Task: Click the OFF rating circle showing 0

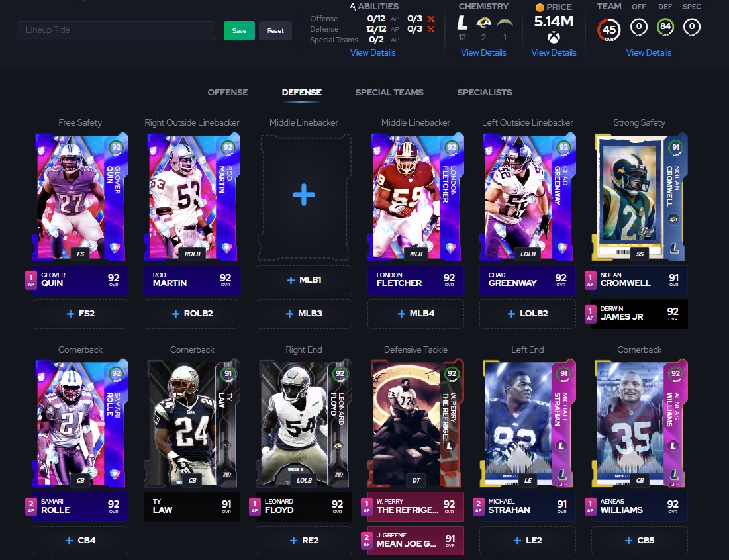Action: point(639,27)
